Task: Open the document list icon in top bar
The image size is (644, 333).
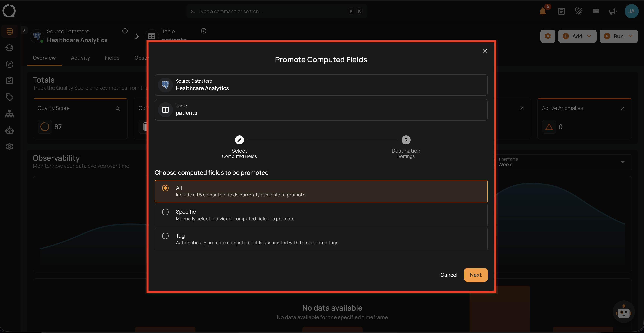Action: click(x=561, y=11)
